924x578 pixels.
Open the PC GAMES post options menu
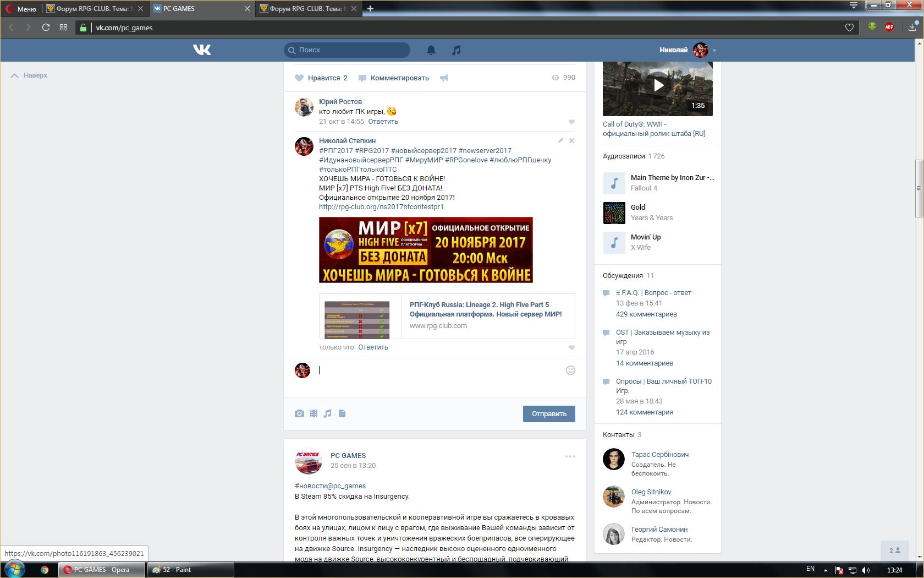click(570, 456)
